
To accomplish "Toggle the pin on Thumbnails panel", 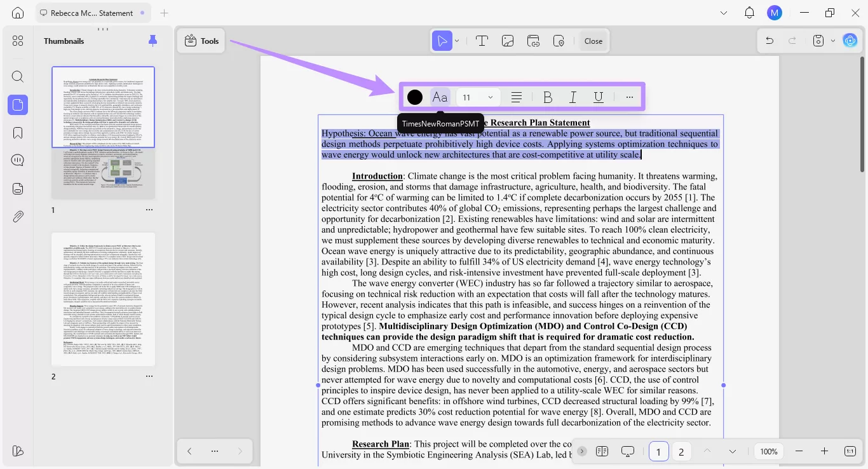I will pos(153,41).
